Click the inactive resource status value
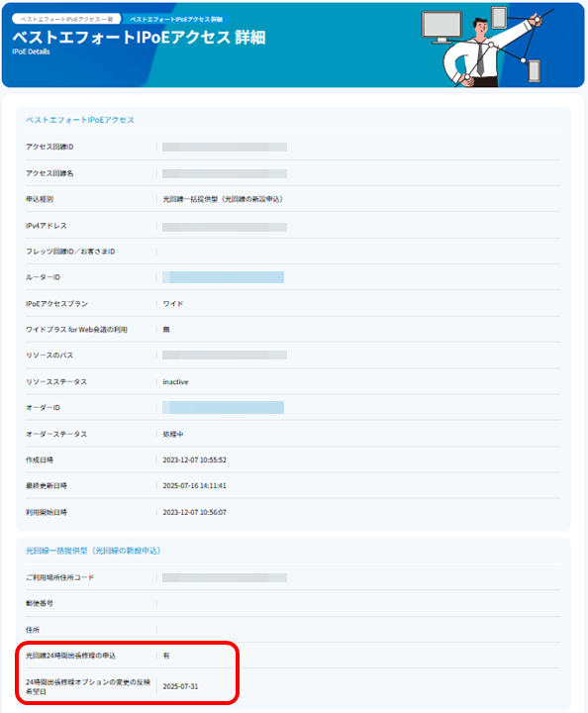The height and width of the screenshot is (713, 588). [175, 382]
